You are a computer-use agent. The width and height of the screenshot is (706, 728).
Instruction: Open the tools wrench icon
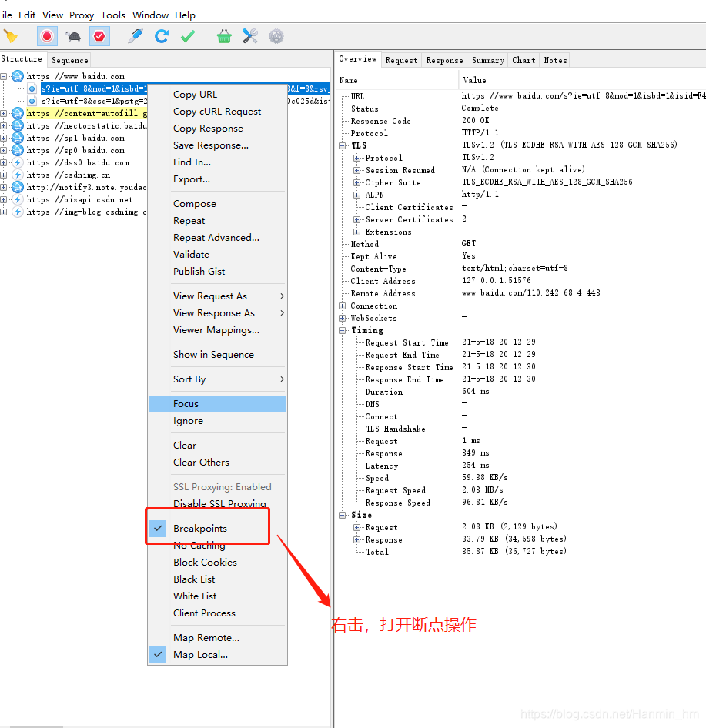click(x=250, y=36)
